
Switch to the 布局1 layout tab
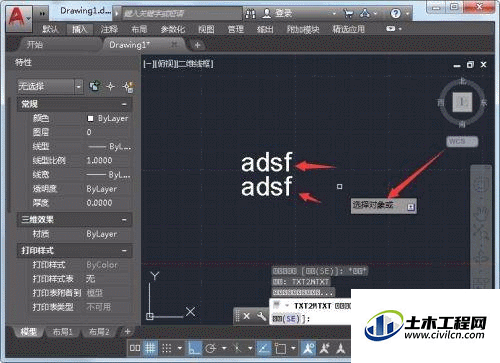pyautogui.click(x=63, y=332)
